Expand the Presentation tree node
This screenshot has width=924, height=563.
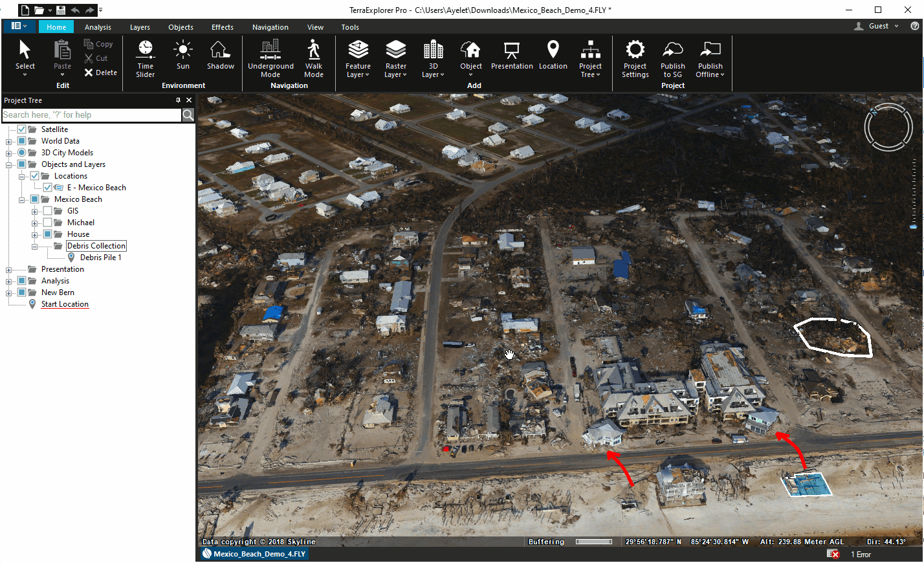[x=8, y=270]
